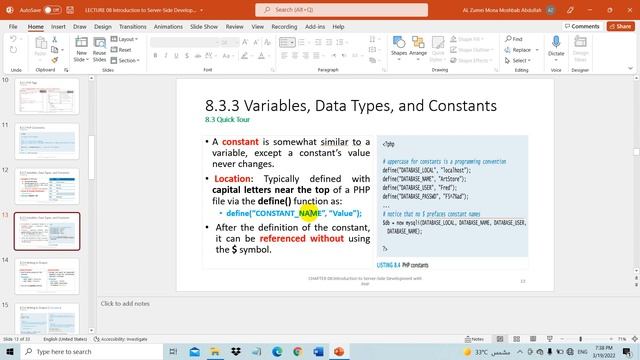This screenshot has height=360, width=640.
Task: Toggle Italic formatting
Action: (x=166, y=56)
